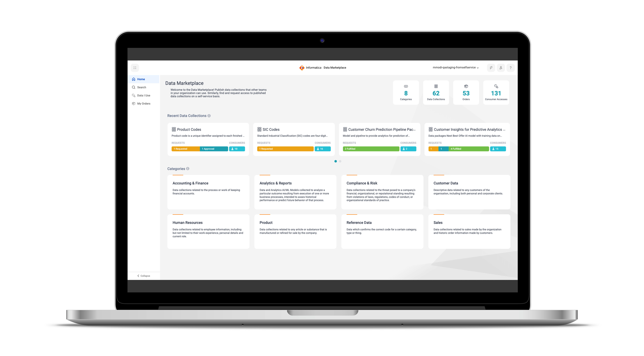The width and height of the screenshot is (644, 356).
Task: Click the Informatica logo icon
Action: point(301,67)
